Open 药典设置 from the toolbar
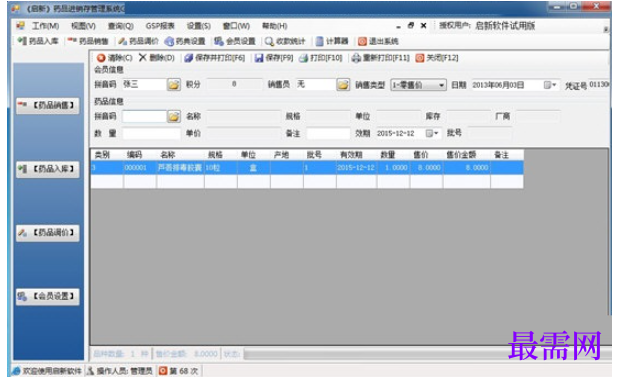This screenshot has height=377, width=620. pos(185,41)
